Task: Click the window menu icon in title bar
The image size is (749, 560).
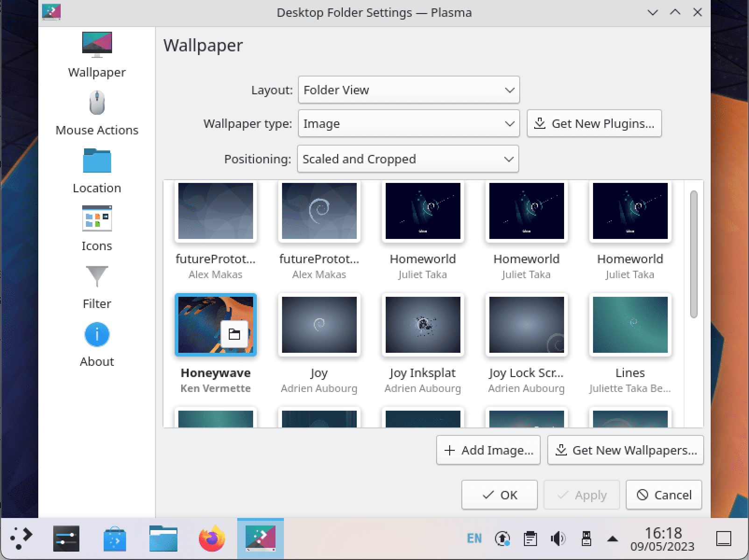Action: coord(51,12)
